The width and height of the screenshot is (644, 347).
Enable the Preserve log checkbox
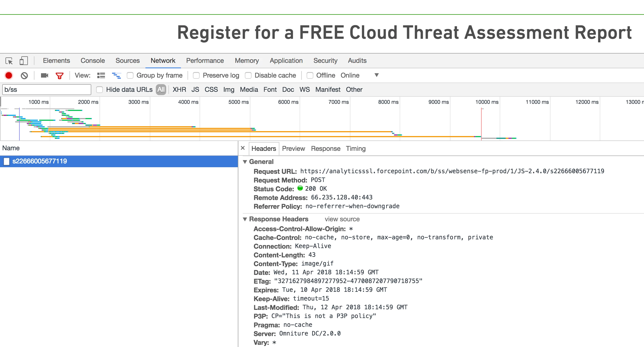pos(196,75)
